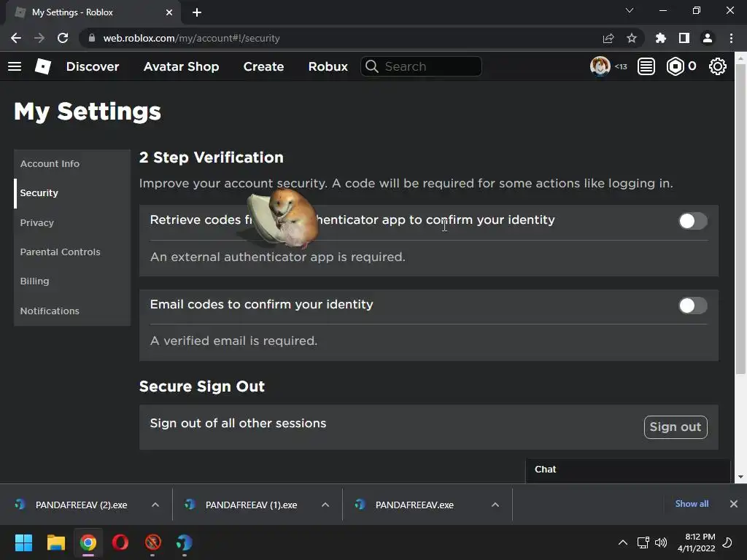Select Account Info settings tab
The image size is (747, 560).
pyautogui.click(x=72, y=164)
